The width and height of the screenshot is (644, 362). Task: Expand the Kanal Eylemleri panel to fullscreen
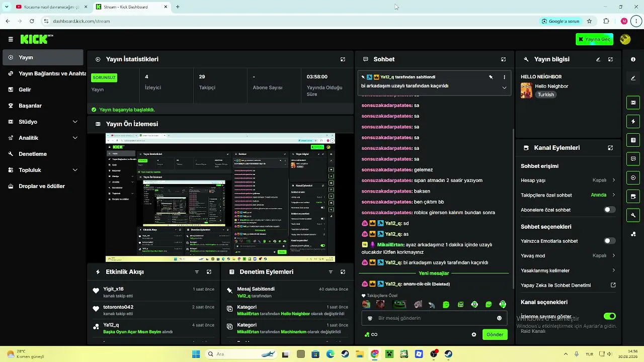[610, 148]
